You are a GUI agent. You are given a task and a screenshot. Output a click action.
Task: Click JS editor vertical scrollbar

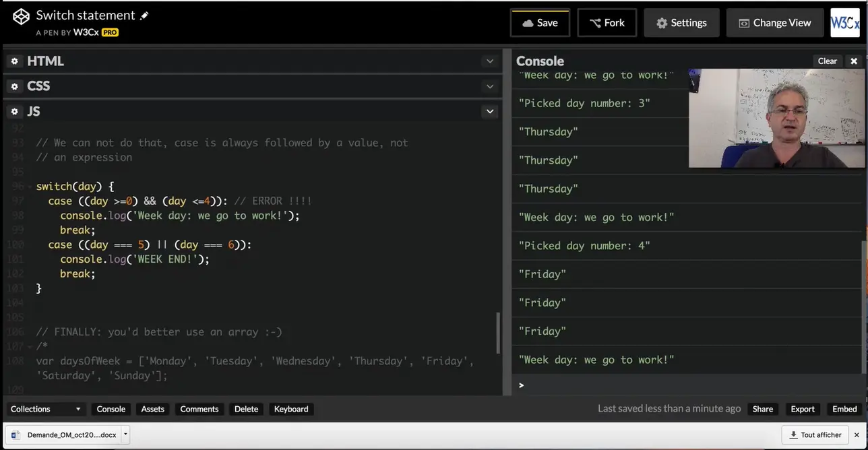point(499,332)
